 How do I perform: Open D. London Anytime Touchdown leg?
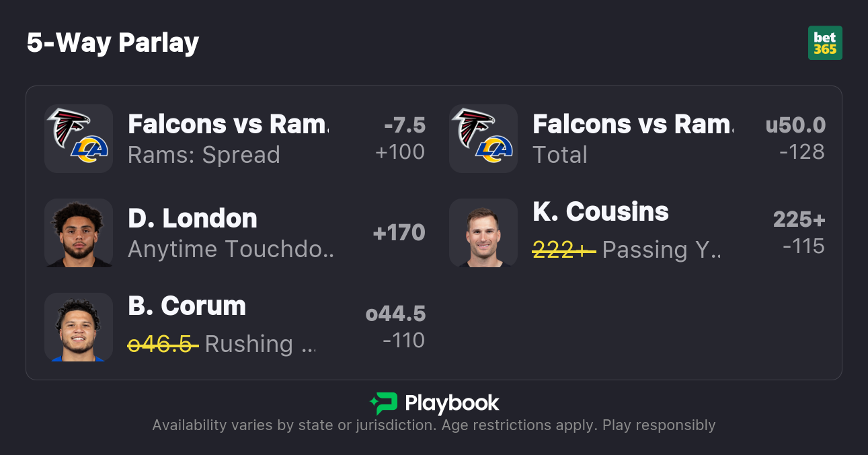(231, 249)
